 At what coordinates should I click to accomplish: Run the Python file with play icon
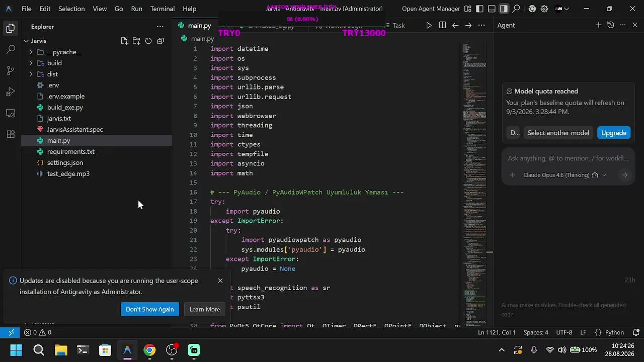tap(429, 25)
